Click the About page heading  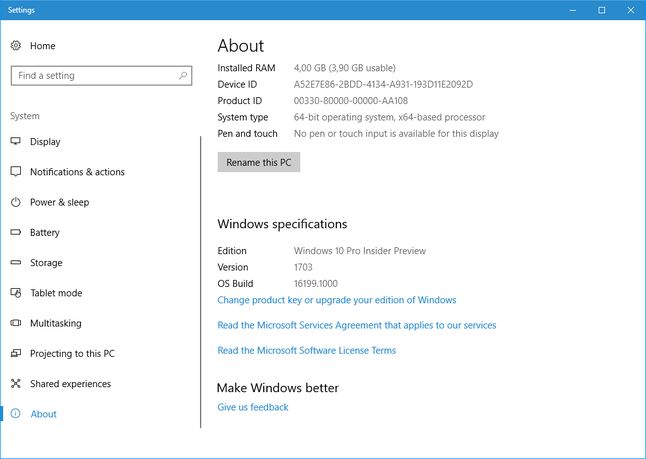click(241, 46)
